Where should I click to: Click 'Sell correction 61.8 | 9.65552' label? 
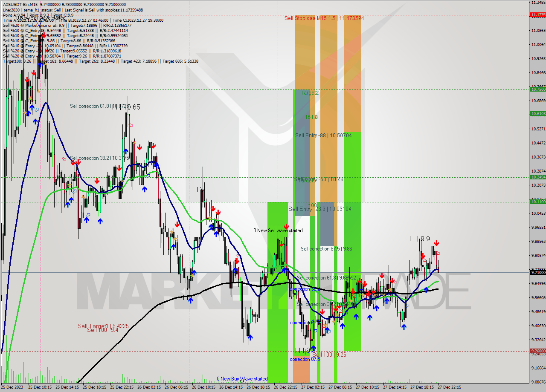pos(326,278)
